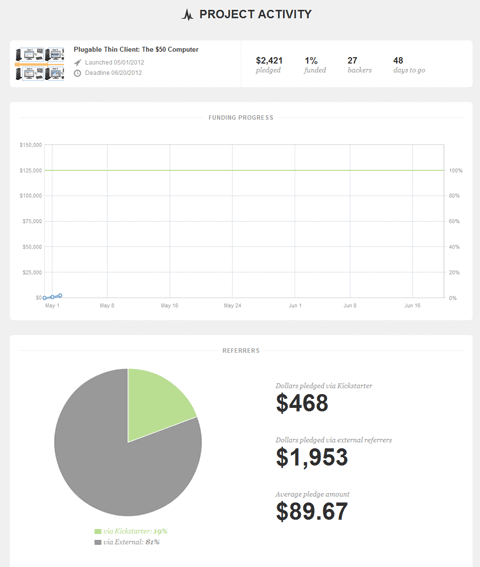
Task: Click the via Kickstarter: 19% legend label
Action: (x=135, y=531)
